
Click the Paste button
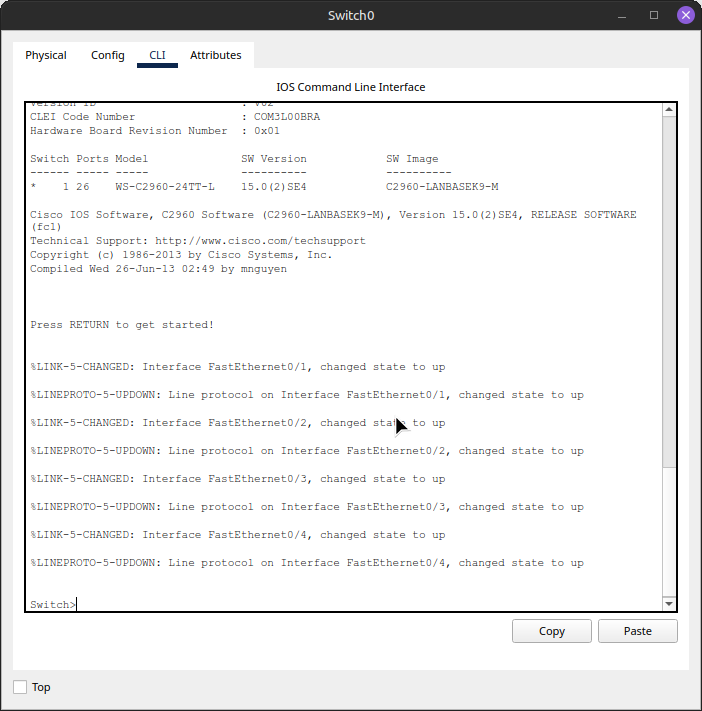(x=638, y=631)
